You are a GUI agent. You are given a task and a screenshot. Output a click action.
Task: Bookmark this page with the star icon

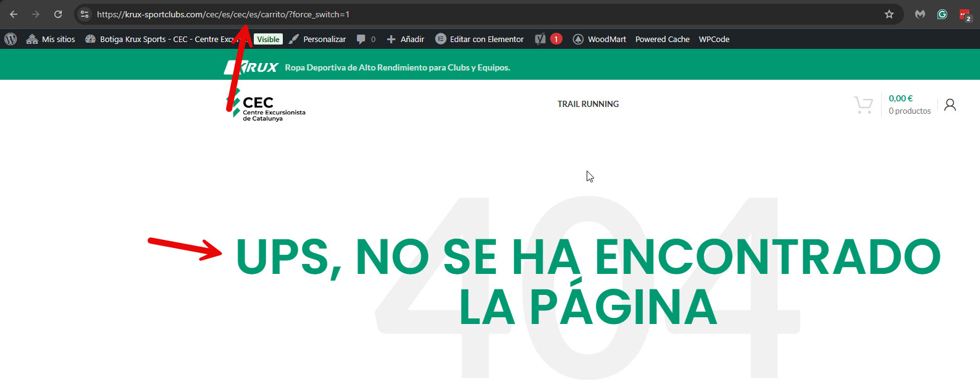pyautogui.click(x=889, y=14)
